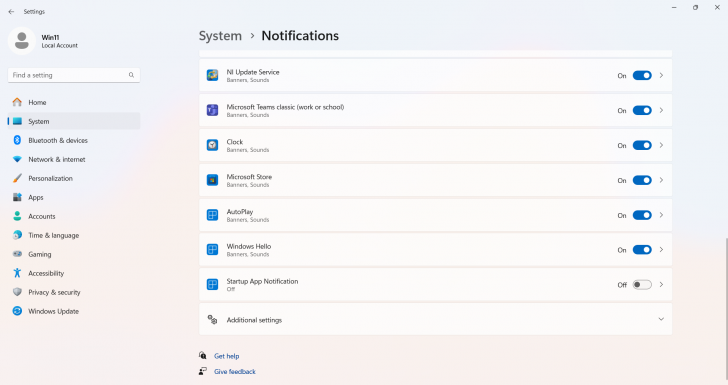This screenshot has width=728, height=385.
Task: Open Personalization settings page
Action: (74, 178)
